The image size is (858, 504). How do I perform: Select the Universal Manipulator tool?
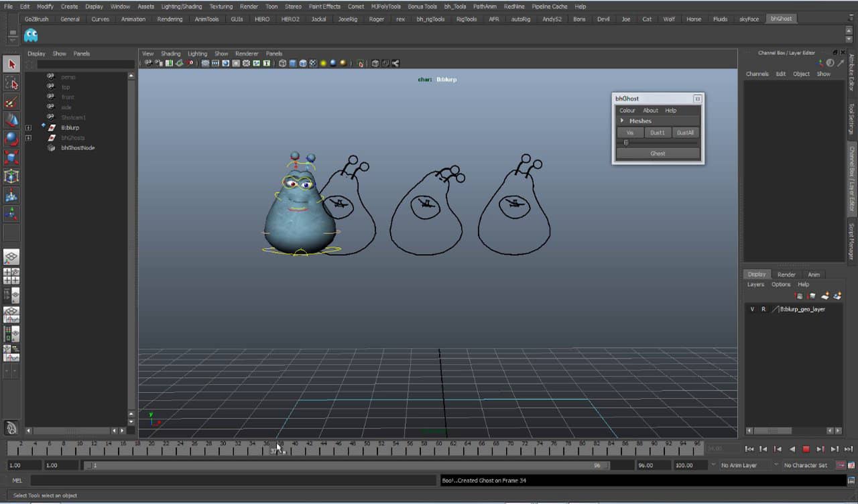click(x=11, y=176)
